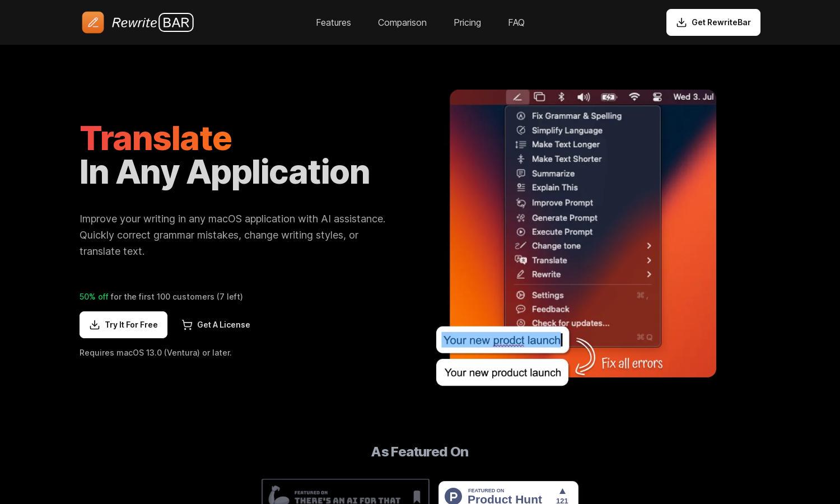Image resolution: width=840 pixels, height=504 pixels.
Task: Click the Get RewriteBar button
Action: point(713,22)
